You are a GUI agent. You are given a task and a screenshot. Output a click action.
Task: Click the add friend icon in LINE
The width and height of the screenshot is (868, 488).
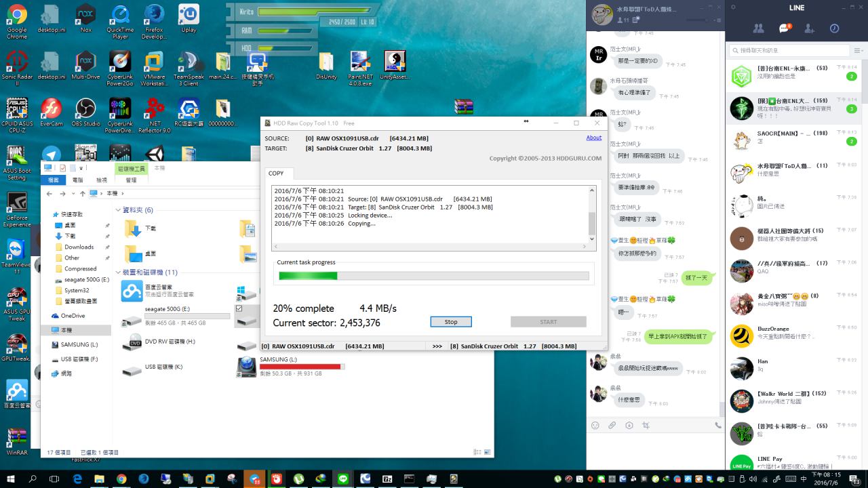(x=809, y=28)
